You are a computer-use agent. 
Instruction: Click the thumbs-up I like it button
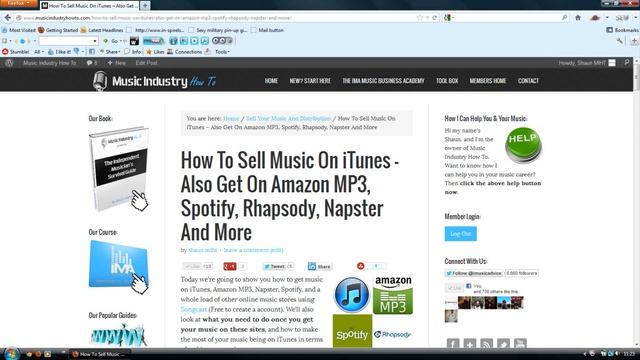[x=60, y=52]
